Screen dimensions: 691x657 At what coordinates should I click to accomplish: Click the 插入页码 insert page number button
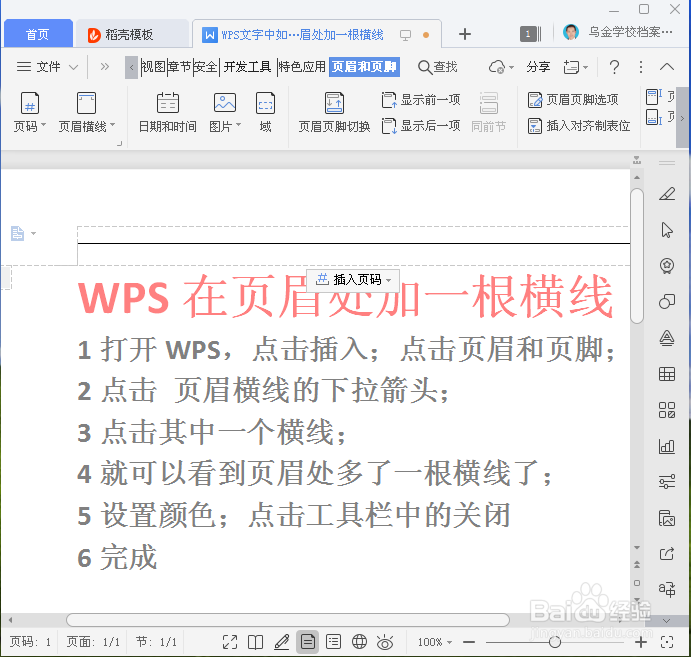(x=353, y=280)
